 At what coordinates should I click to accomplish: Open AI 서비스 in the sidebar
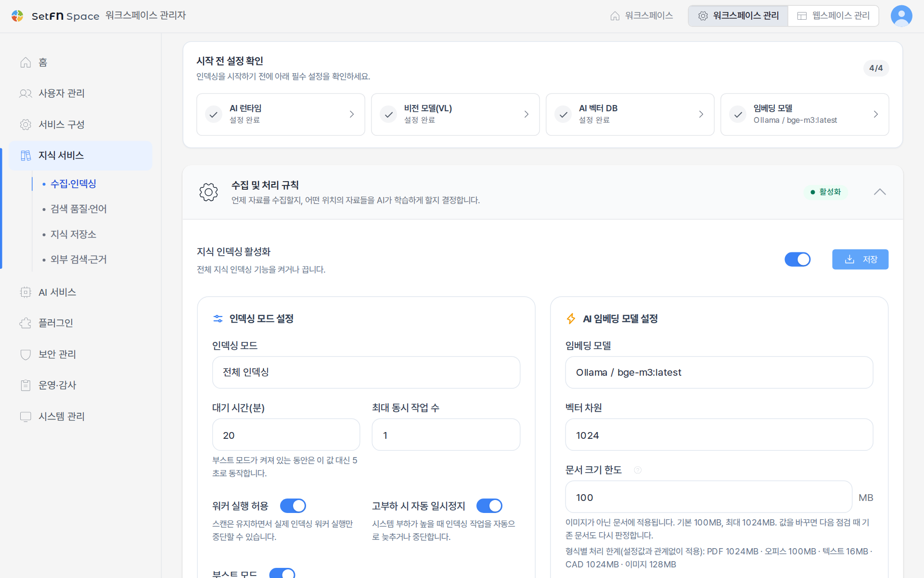pyautogui.click(x=81, y=292)
